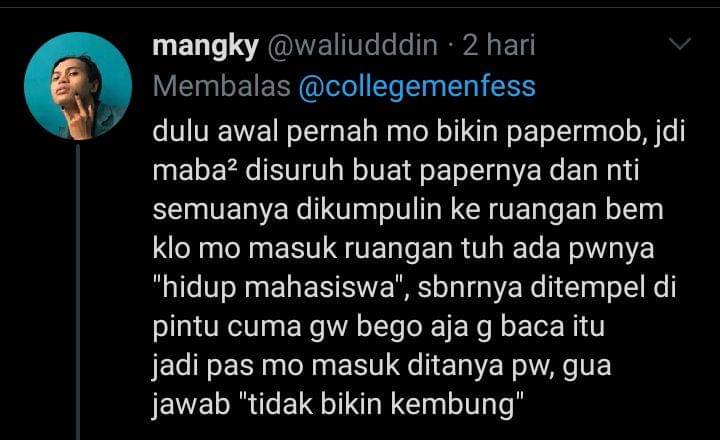Click the word 'jawab' on the last line

[x=191, y=405]
